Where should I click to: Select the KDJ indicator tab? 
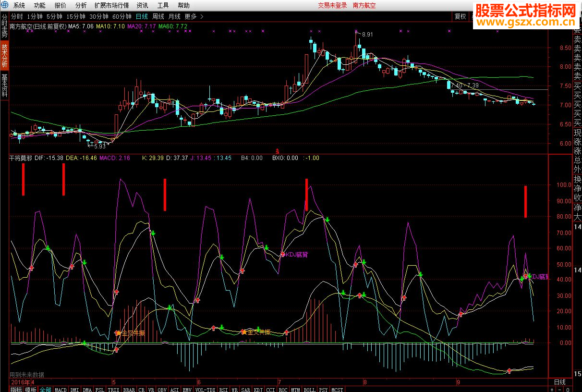[x=258, y=389]
